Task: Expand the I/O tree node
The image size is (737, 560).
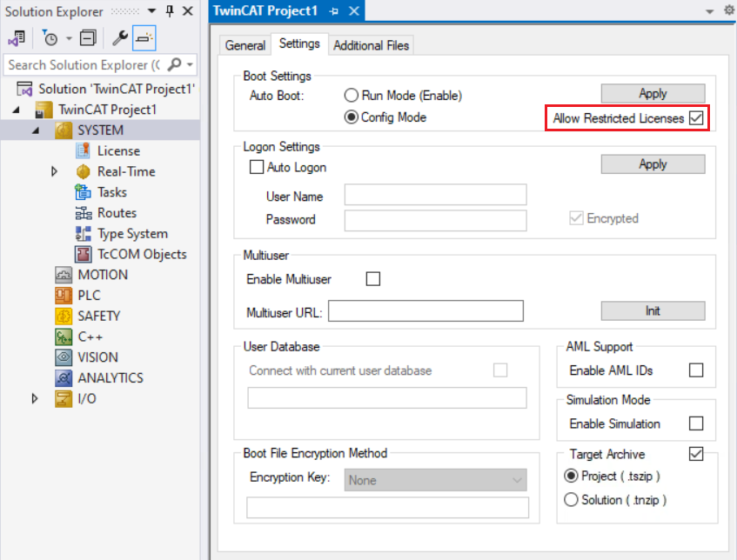Action: tap(34, 399)
